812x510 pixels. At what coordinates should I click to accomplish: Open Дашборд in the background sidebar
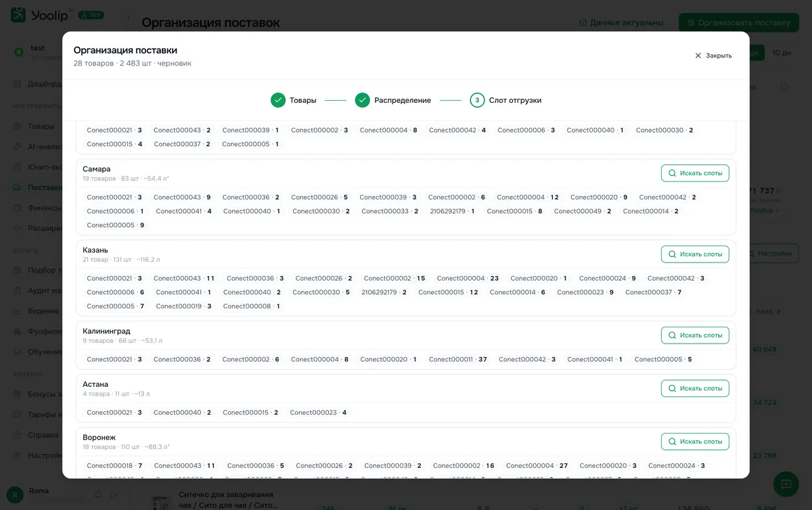click(x=38, y=85)
